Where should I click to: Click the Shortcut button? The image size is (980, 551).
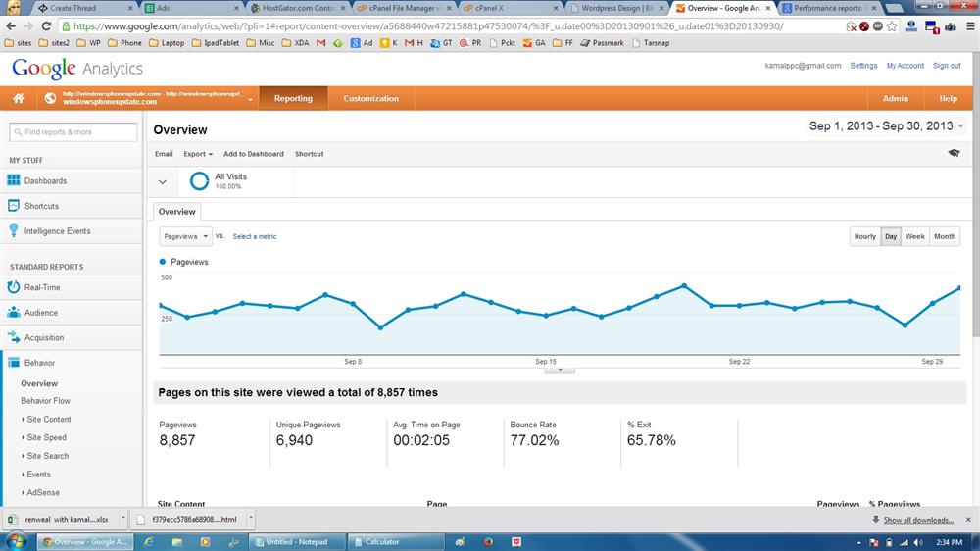310,154
